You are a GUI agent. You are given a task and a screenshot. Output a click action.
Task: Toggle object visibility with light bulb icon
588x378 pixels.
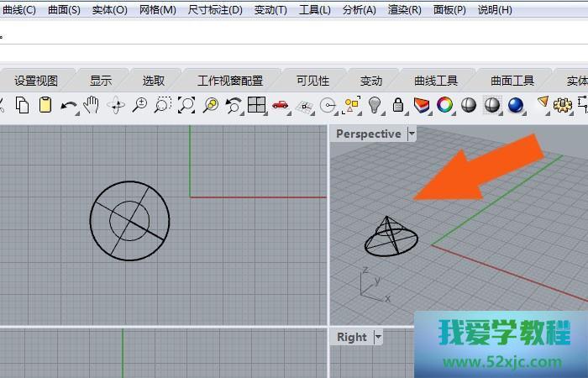coord(375,105)
